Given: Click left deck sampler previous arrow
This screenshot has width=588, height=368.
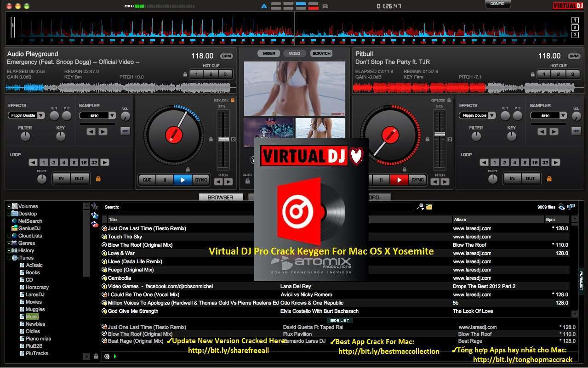Looking at the screenshot, I should [91, 131].
